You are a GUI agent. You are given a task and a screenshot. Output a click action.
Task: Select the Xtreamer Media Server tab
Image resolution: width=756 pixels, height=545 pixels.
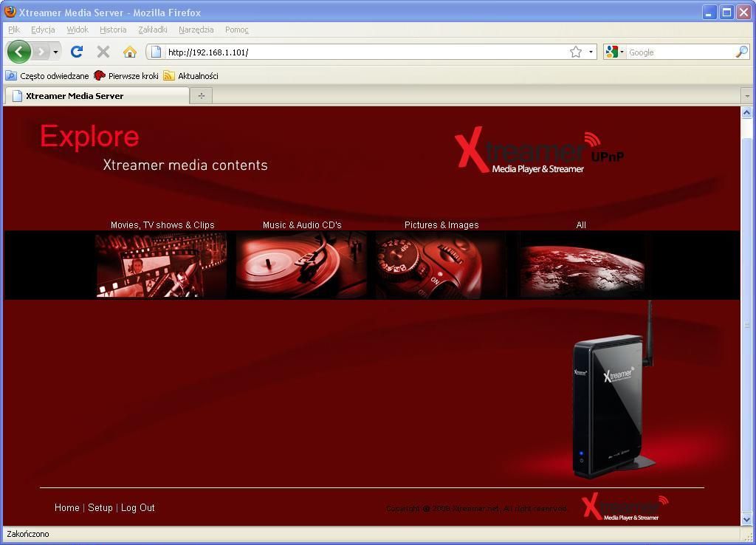(x=97, y=95)
